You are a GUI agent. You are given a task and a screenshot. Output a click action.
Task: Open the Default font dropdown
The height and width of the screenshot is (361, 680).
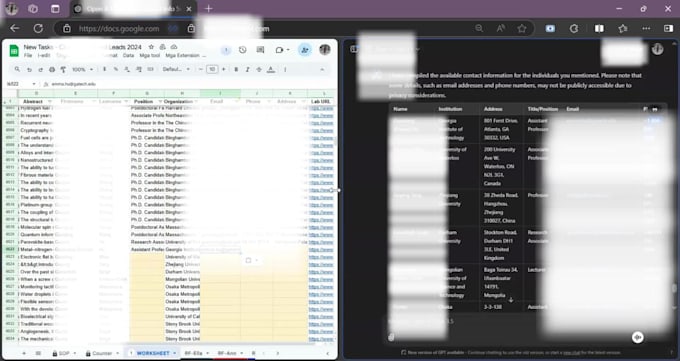click(176, 69)
